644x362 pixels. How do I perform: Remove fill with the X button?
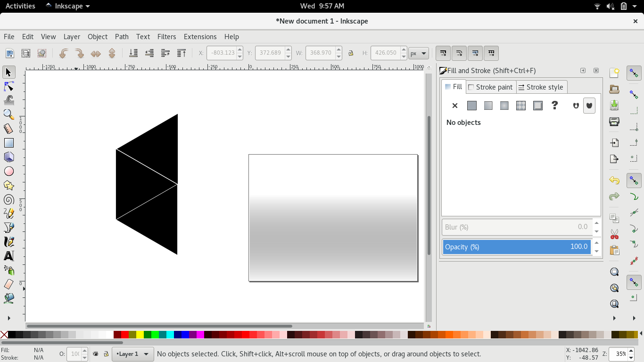click(454, 106)
